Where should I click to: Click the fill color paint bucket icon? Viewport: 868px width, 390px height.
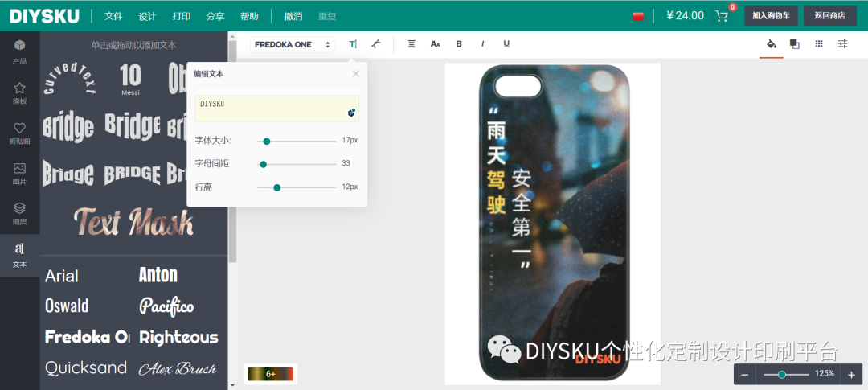[771, 44]
